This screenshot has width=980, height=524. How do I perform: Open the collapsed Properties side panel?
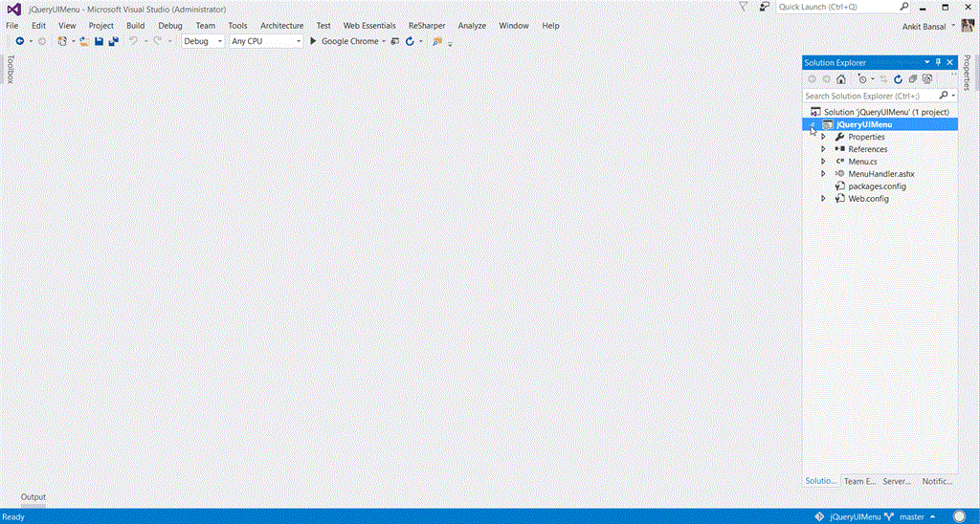coord(967,73)
